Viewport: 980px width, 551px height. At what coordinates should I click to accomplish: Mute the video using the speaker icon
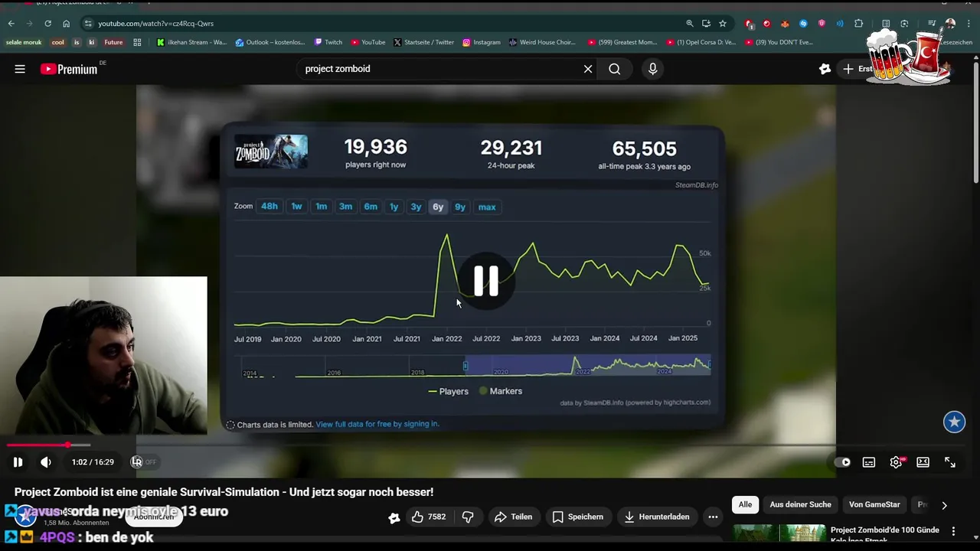[x=46, y=461]
